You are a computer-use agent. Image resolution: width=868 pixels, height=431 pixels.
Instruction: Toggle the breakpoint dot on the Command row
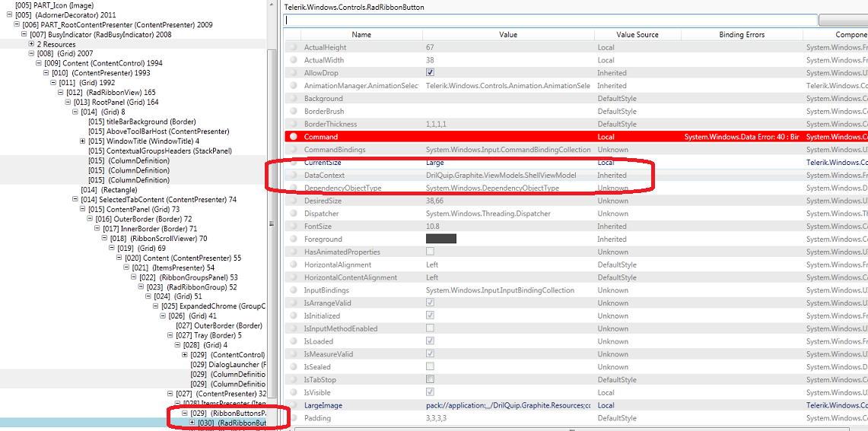294,137
